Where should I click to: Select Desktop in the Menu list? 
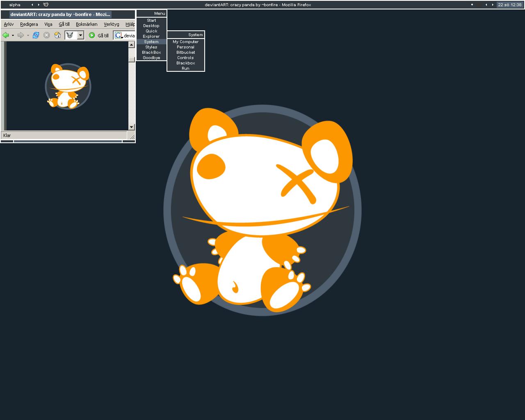[x=151, y=26]
